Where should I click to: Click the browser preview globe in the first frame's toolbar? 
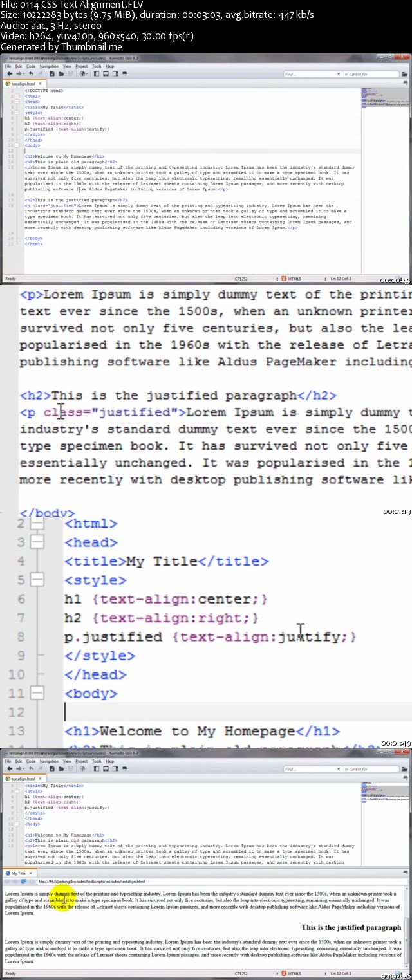(82, 73)
